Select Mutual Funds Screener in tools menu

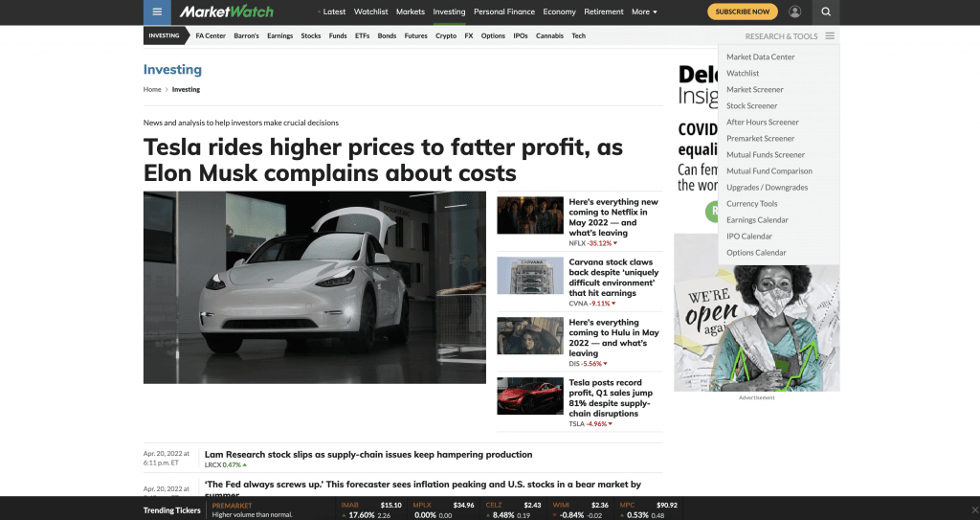[x=766, y=154]
